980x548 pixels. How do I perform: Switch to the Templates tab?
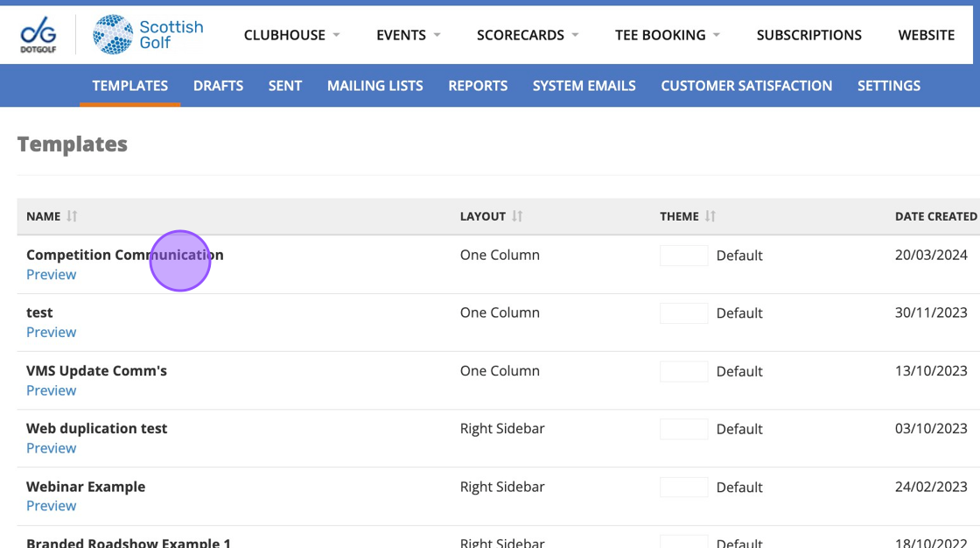[x=130, y=86]
